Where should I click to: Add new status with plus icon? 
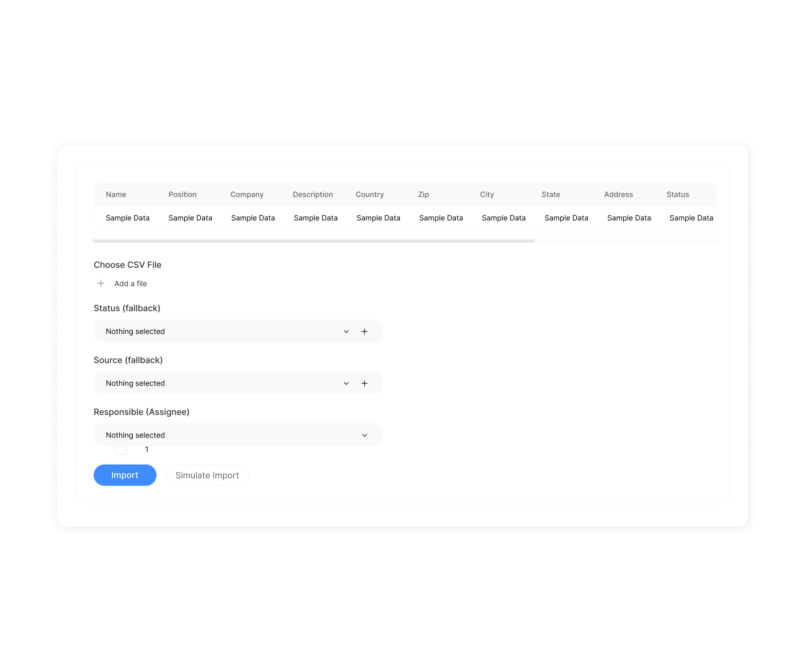364,331
